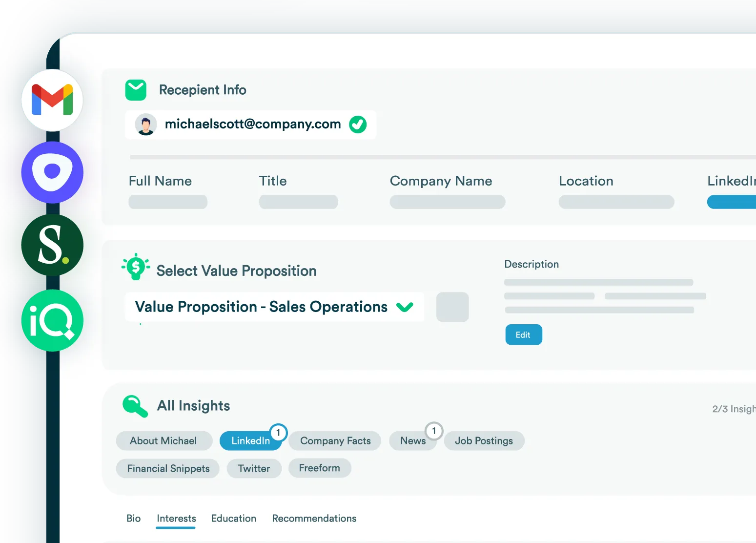The height and width of the screenshot is (543, 756).
Task: Switch to the Interests tab
Action: (x=176, y=519)
